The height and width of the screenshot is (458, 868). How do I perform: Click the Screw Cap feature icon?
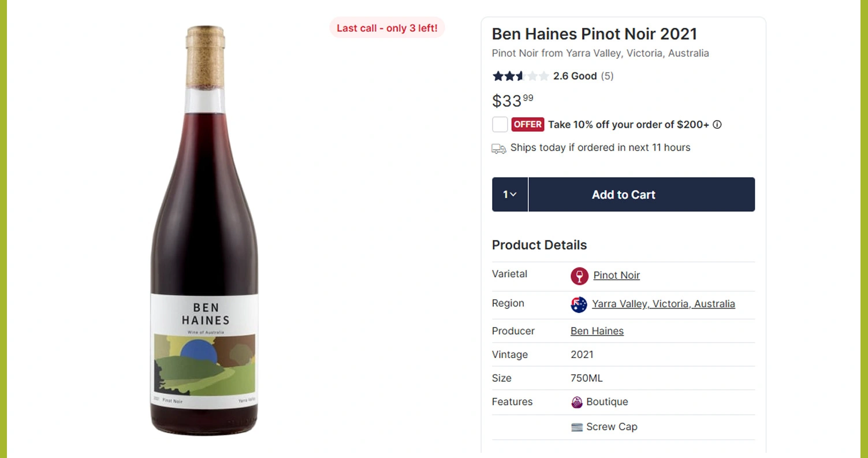[x=576, y=427]
